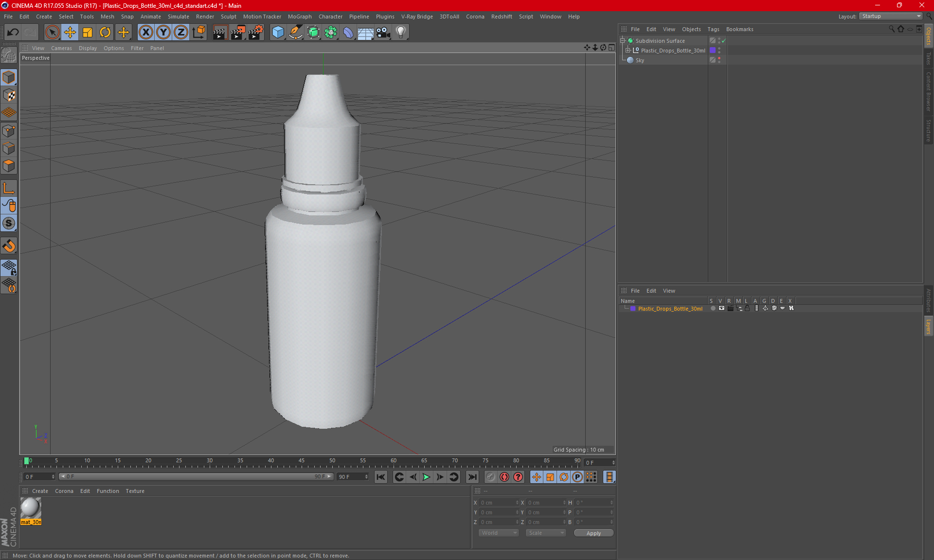
Task: Click the X position input field
Action: 499,503
